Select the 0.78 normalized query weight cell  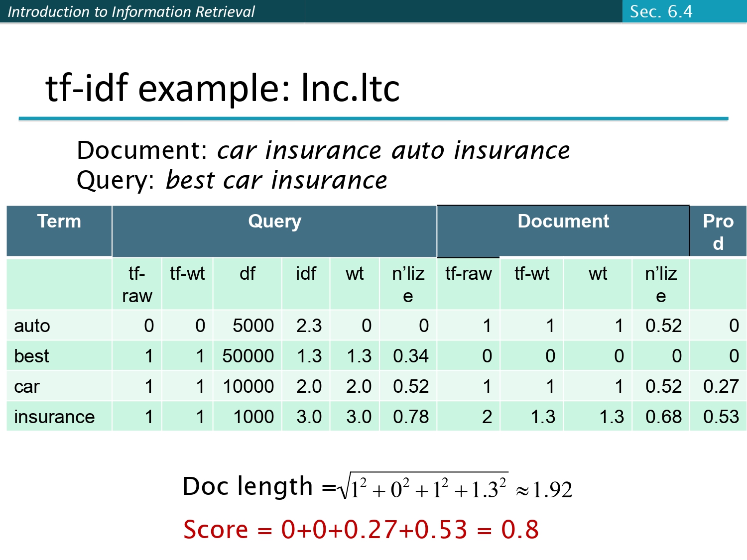(410, 417)
